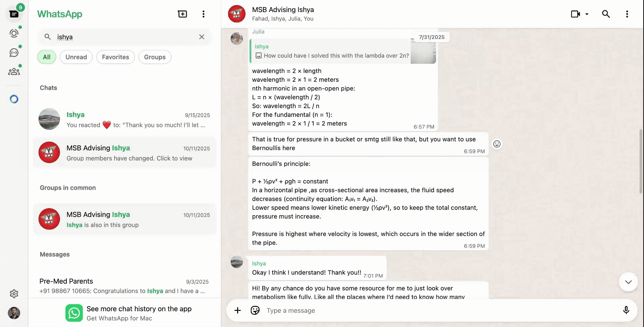Start a new chat
This screenshot has width=644, height=327.
point(182,14)
